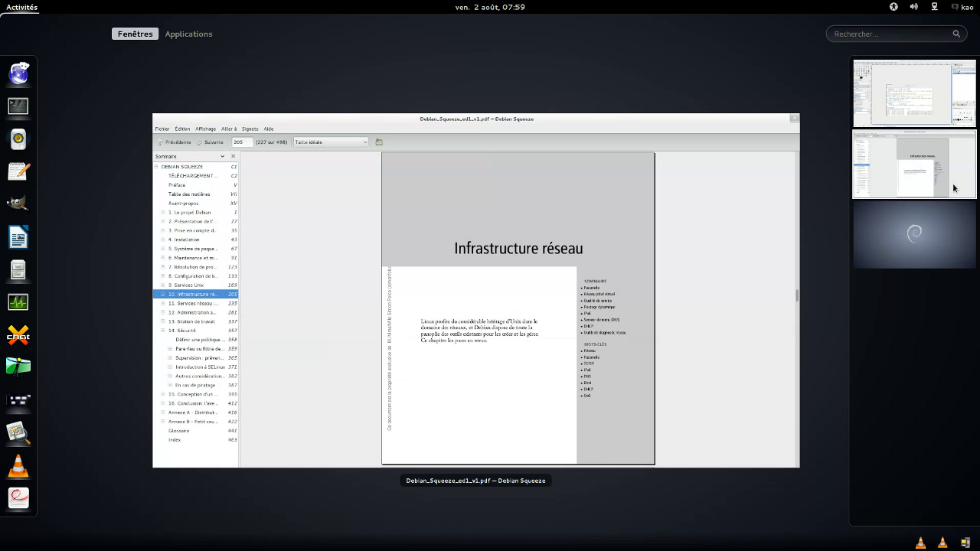This screenshot has width=980, height=551.
Task: Expand the 1. Le projet Debian chapter
Action: tap(162, 213)
